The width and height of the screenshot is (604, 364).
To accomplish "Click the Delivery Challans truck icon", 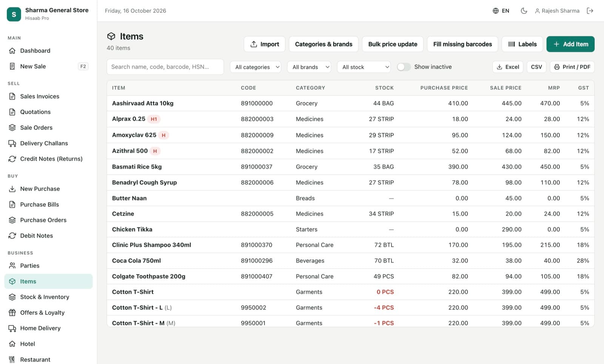I will 12,143.
